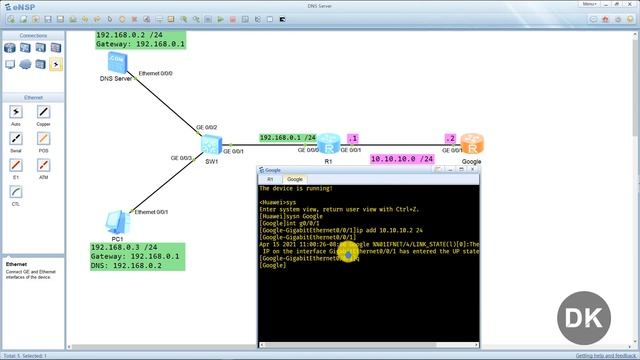Select the PC end-device category icon

(x=10, y=64)
